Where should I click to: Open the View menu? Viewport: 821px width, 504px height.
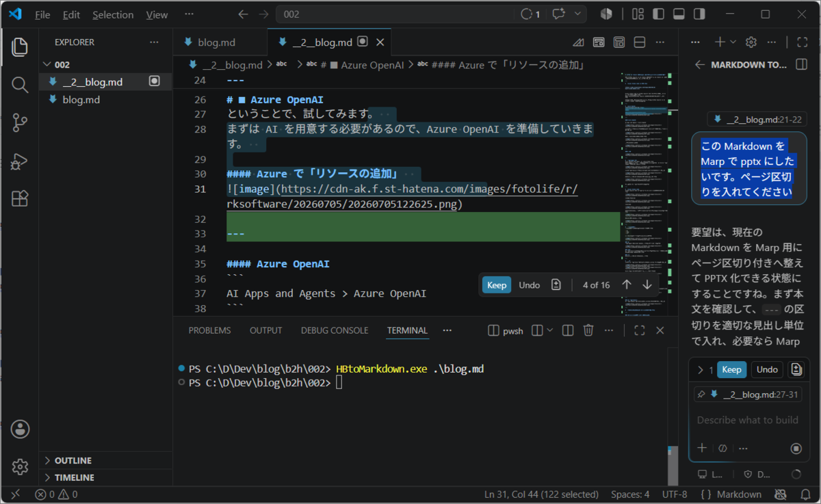coord(157,14)
